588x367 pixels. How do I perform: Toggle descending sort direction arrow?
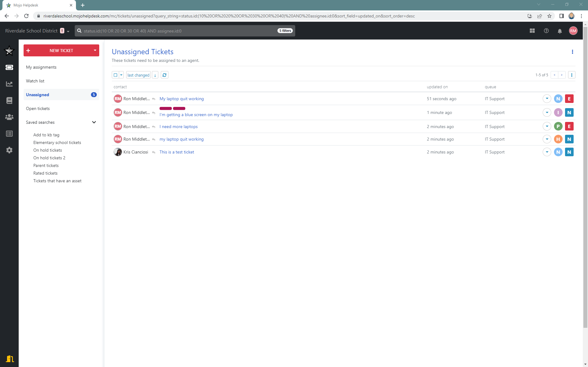(x=155, y=75)
